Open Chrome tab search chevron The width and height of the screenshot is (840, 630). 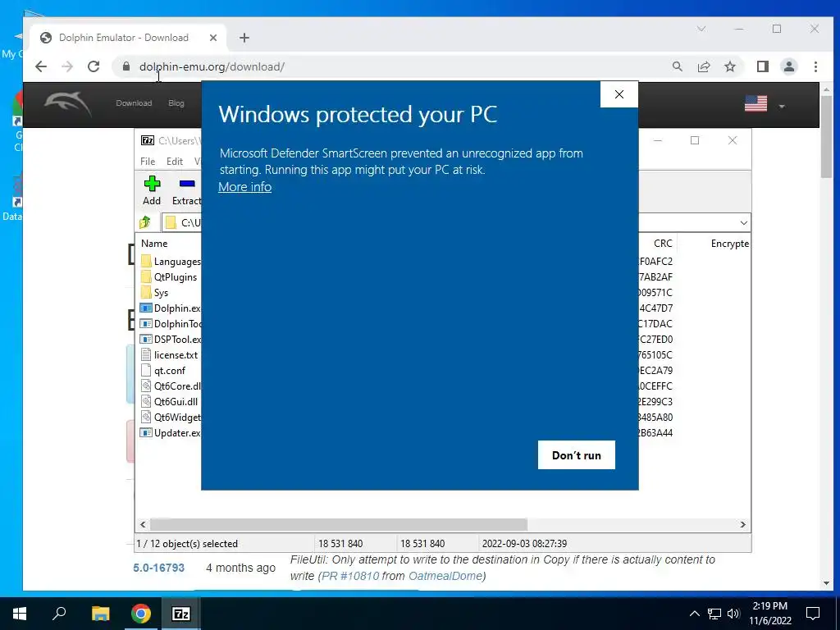(701, 29)
